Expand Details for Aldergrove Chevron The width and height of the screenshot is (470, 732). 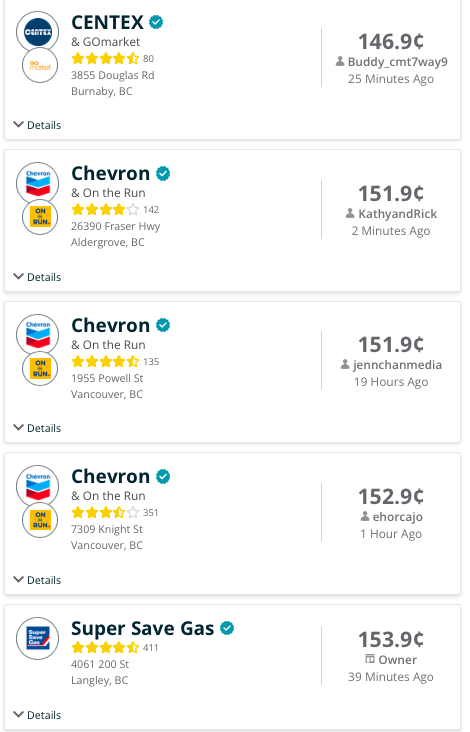37,277
